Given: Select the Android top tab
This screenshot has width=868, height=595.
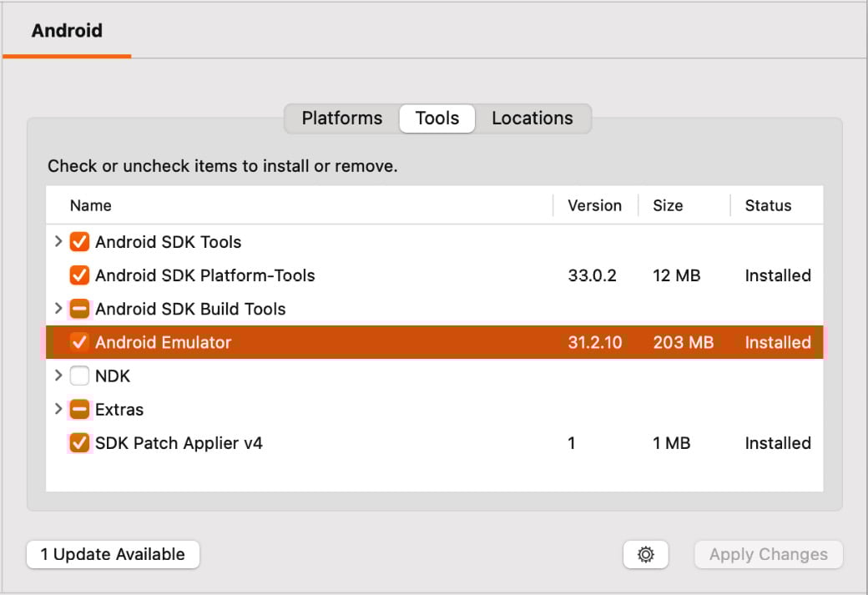Looking at the screenshot, I should 67,30.
